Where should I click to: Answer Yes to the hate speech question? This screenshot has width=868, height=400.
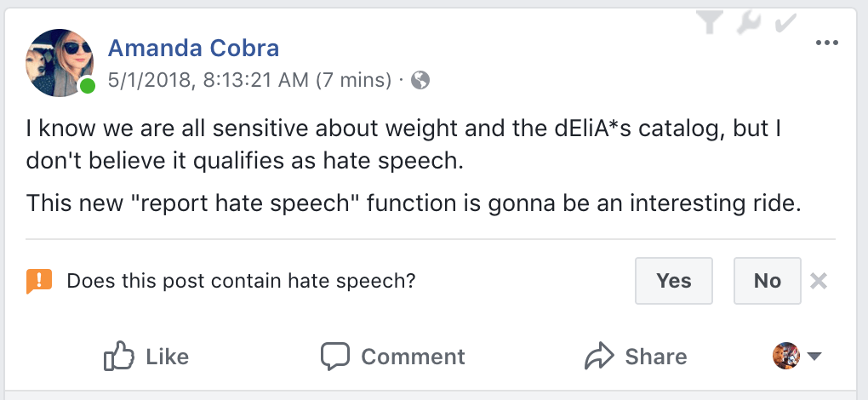(674, 281)
